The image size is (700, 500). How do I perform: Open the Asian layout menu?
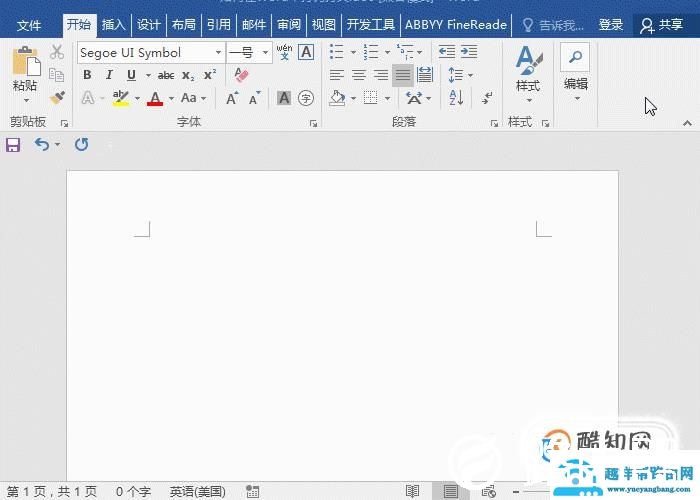(418, 98)
